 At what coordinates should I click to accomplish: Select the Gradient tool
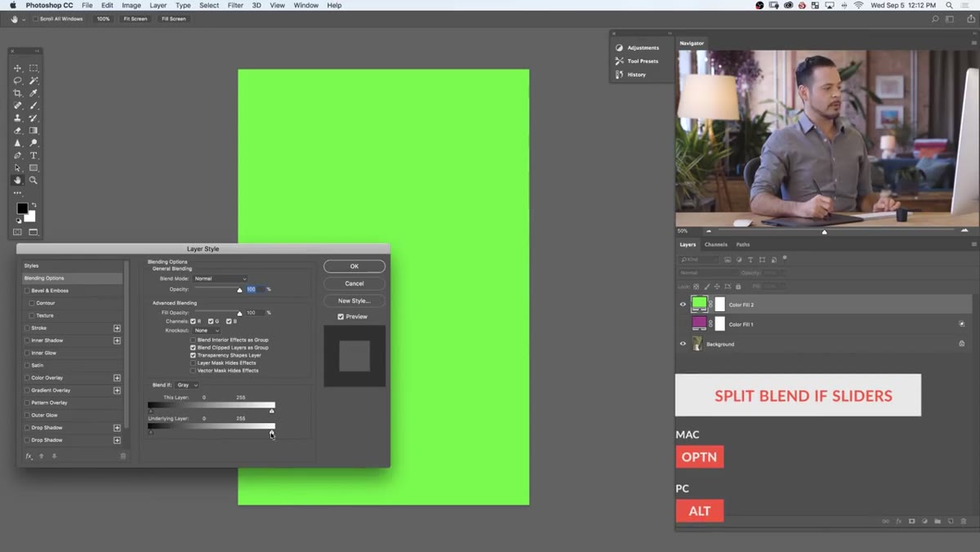click(x=33, y=131)
